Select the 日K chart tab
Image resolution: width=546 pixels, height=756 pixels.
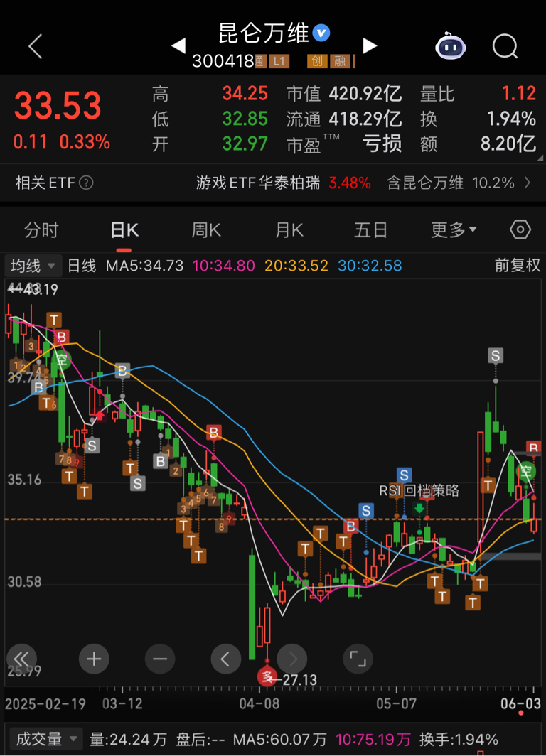124,230
